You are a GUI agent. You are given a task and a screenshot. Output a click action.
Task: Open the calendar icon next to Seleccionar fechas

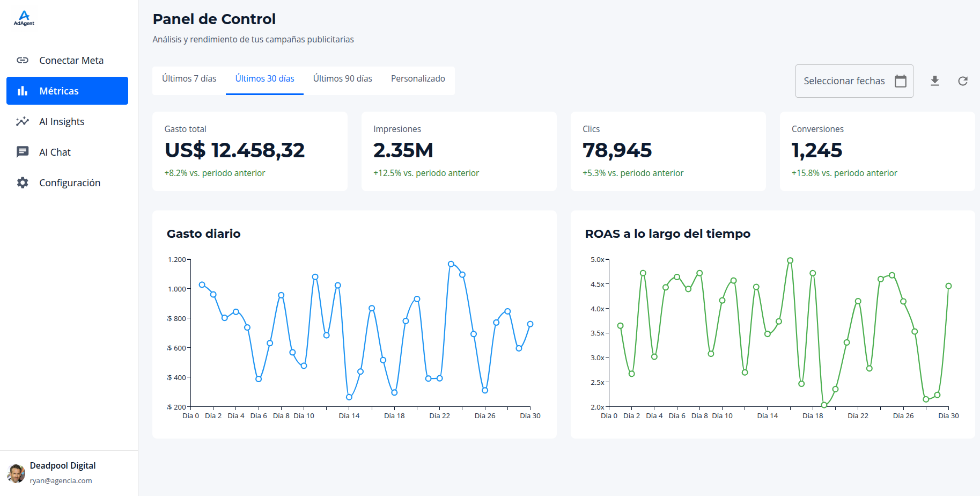pos(901,81)
